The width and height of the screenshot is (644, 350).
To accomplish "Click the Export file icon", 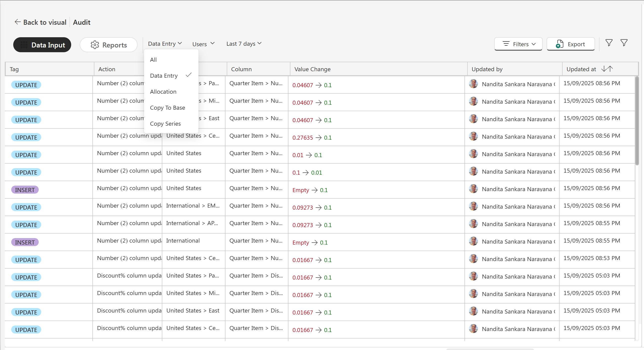I will point(559,44).
